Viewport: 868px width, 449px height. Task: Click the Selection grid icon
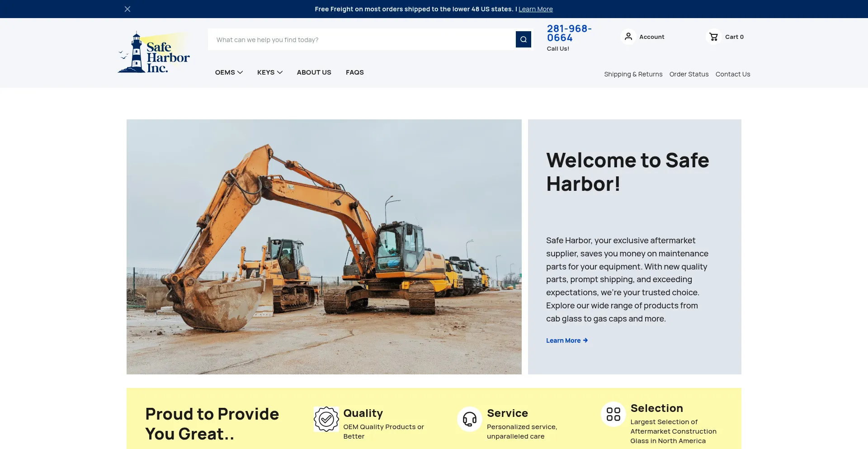[x=613, y=414]
